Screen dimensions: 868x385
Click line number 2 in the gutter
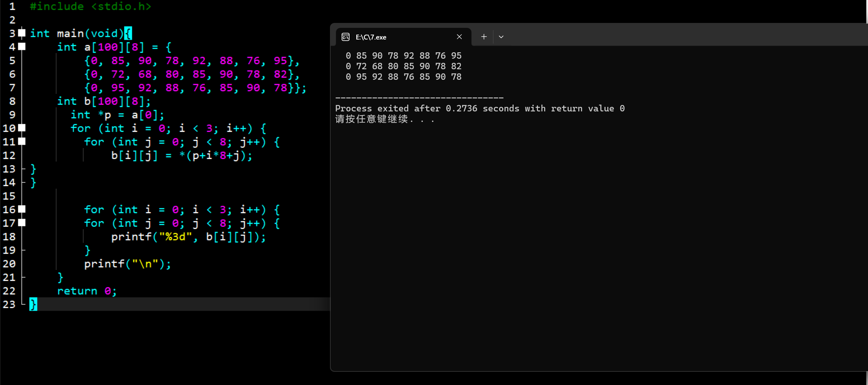point(12,20)
